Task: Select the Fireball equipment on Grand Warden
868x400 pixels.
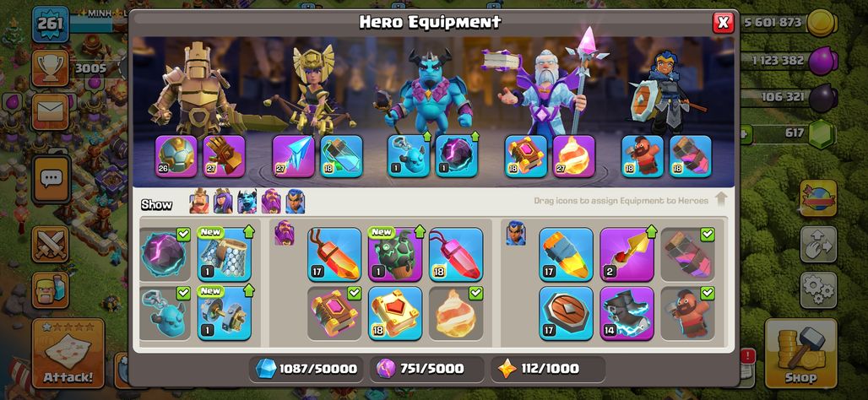Action: click(x=573, y=156)
